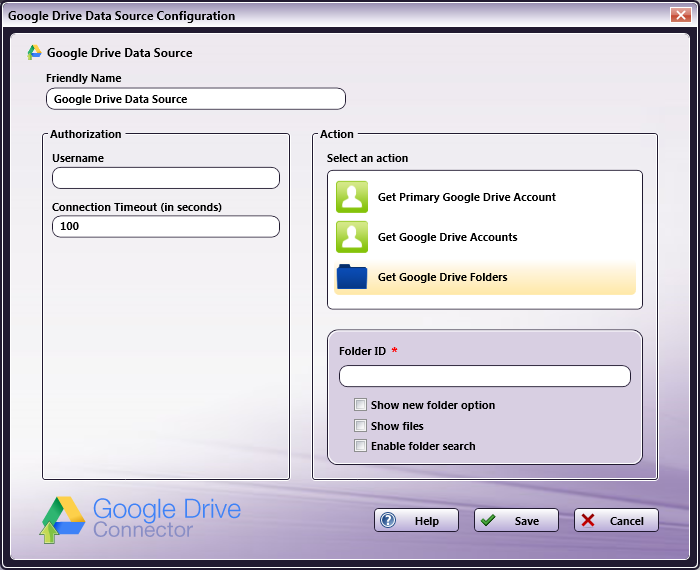Check the Enable folder search box
Screen dimensions: 700x570
coord(360,445)
